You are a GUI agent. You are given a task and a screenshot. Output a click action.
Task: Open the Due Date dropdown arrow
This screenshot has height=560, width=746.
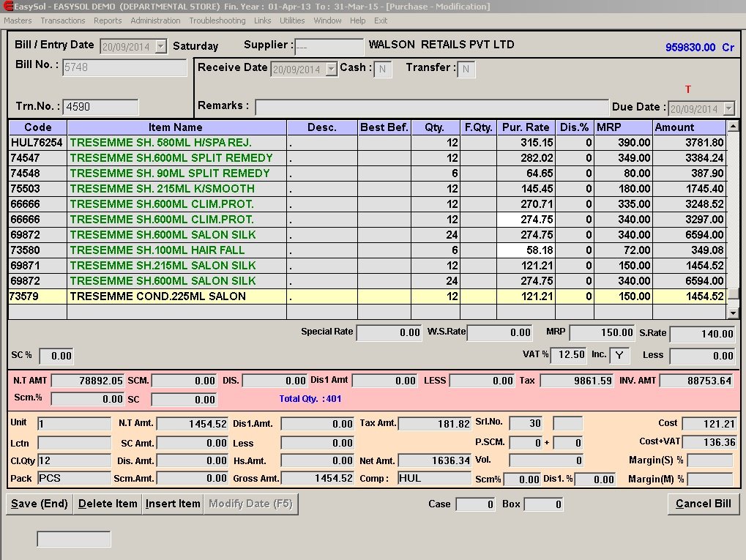point(728,108)
